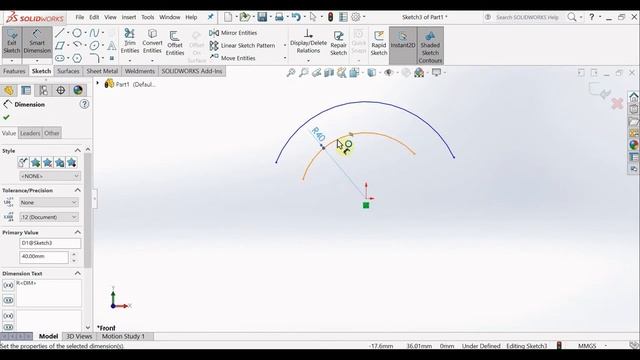The height and width of the screenshot is (360, 640).
Task: Select the sketch Text tool
Action: point(111,45)
